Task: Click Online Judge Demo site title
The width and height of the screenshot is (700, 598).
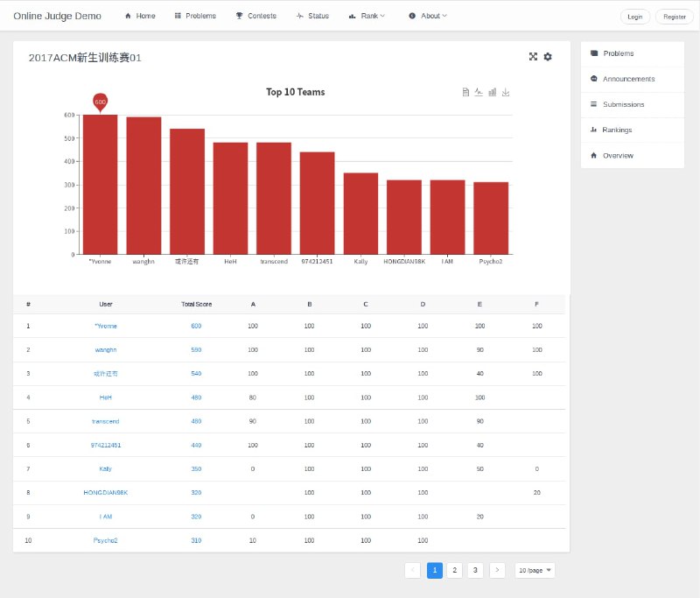Action: 57,16
